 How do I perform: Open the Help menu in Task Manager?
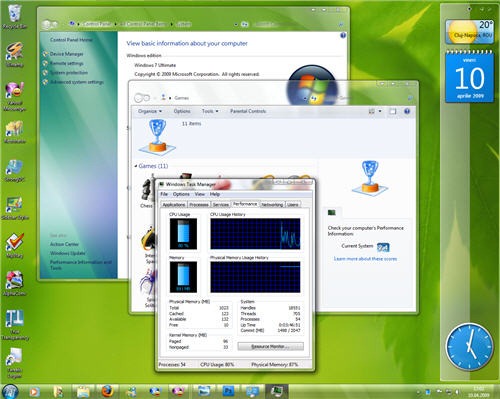[x=215, y=194]
